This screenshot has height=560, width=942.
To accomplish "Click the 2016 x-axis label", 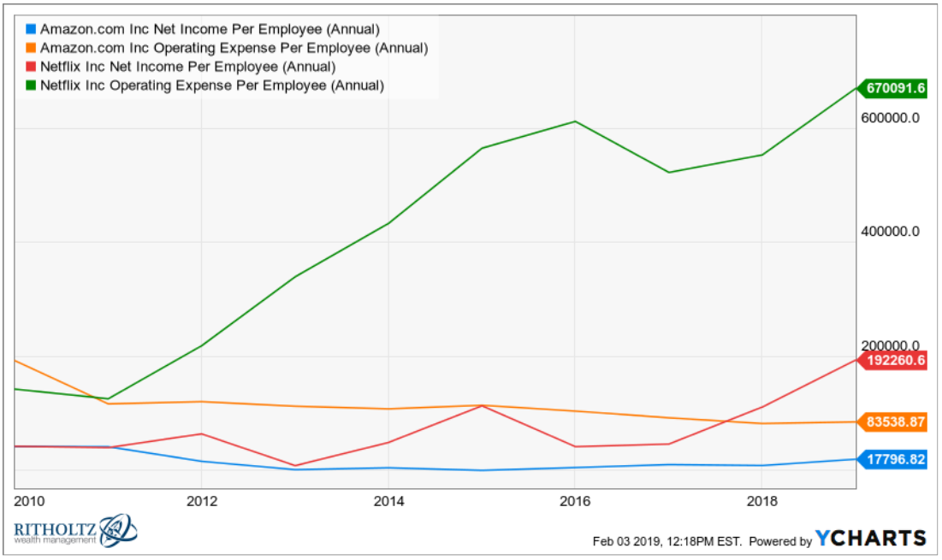I will pos(575,501).
